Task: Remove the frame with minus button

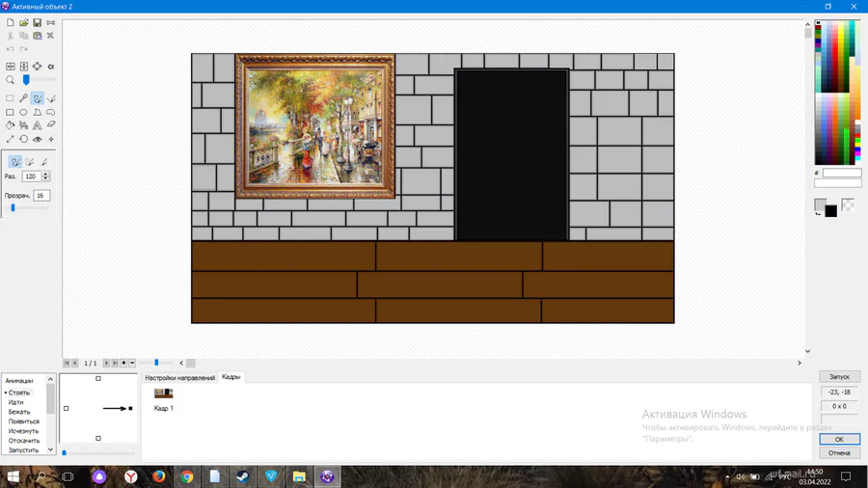Action: [132, 363]
